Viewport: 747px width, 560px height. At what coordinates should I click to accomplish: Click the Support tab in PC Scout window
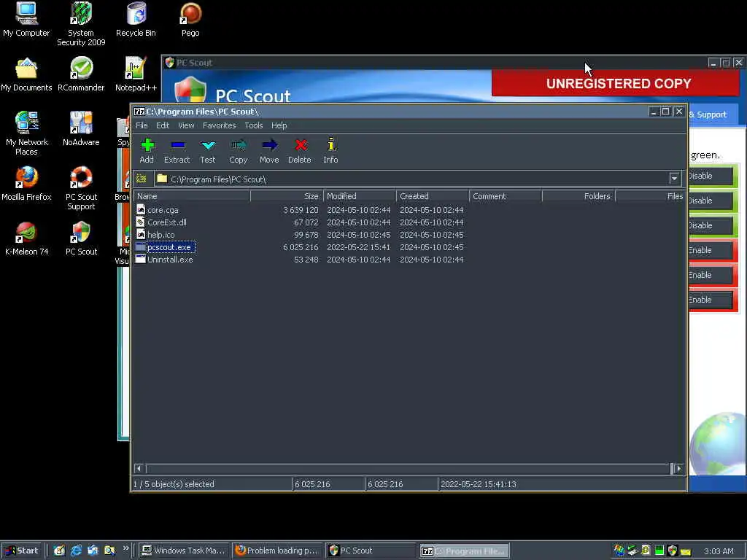pyautogui.click(x=712, y=114)
